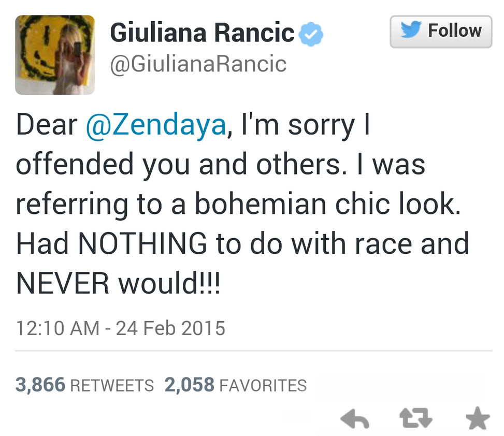Click the 24 Feb 2015 date
The height and width of the screenshot is (436, 504).
coord(170,328)
